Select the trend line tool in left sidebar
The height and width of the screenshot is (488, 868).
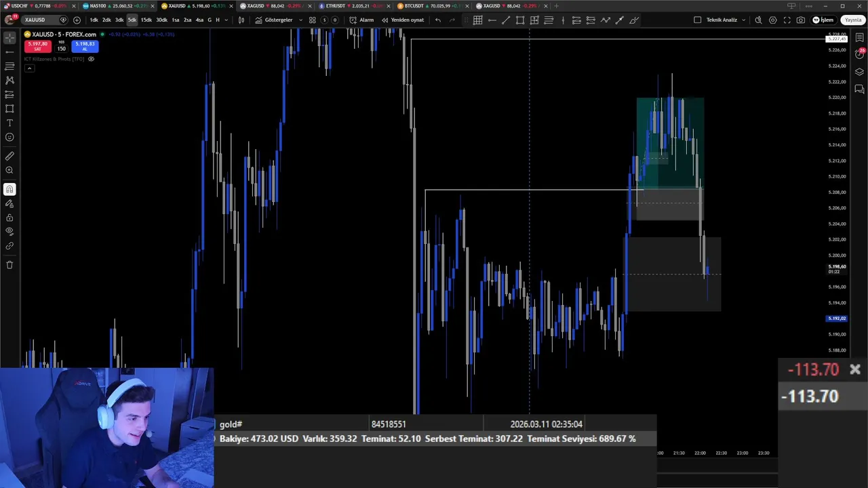[9, 52]
